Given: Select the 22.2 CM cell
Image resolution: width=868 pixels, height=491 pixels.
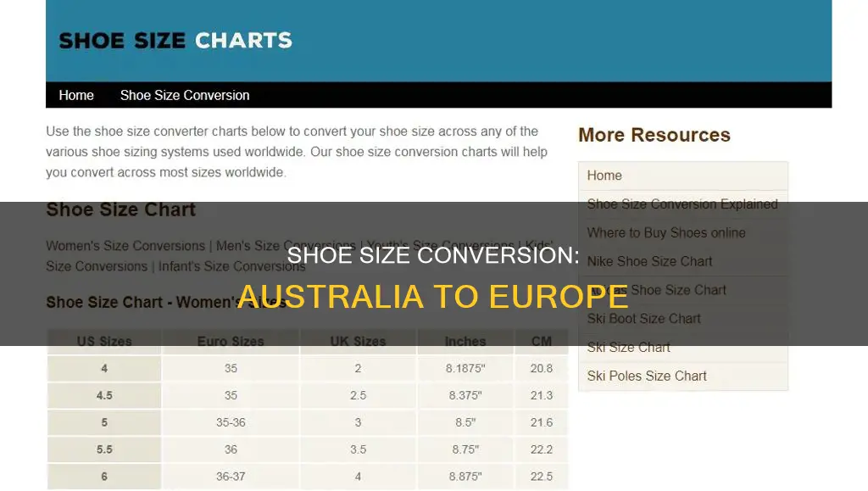Looking at the screenshot, I should [x=542, y=449].
